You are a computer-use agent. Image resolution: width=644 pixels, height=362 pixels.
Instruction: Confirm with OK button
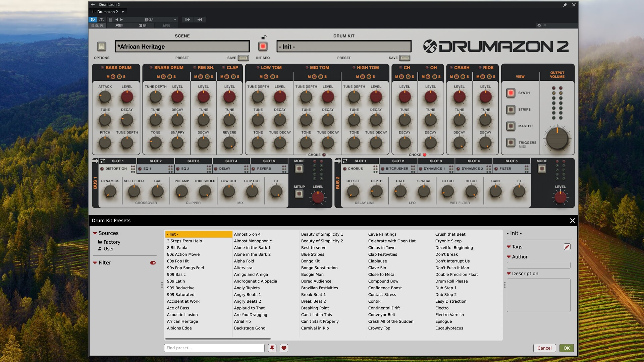tap(567, 348)
